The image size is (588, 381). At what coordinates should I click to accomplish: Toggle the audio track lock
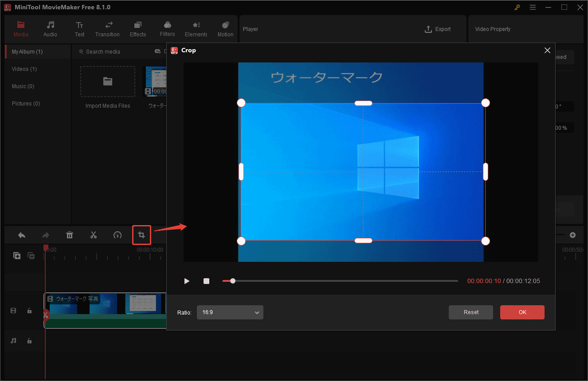tap(29, 341)
